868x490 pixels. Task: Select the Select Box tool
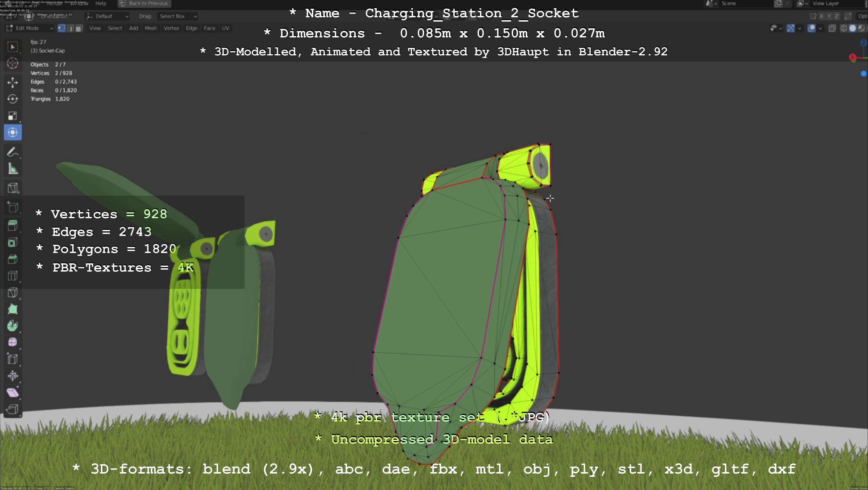coord(12,47)
